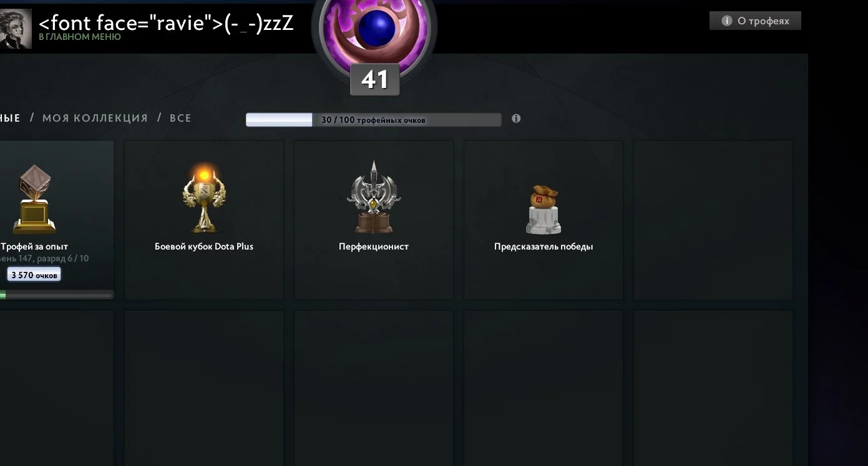Click the 41 level number plate
The image size is (868, 466).
[374, 80]
